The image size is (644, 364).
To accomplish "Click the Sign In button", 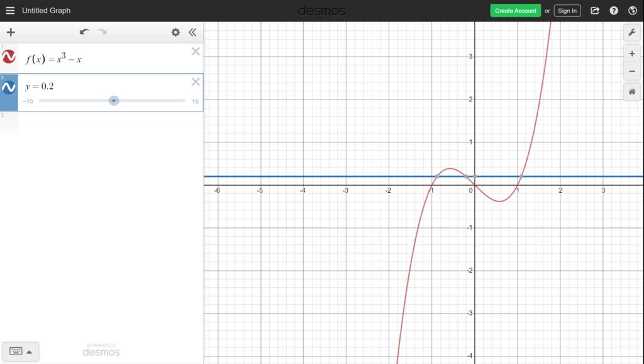I will [567, 11].
